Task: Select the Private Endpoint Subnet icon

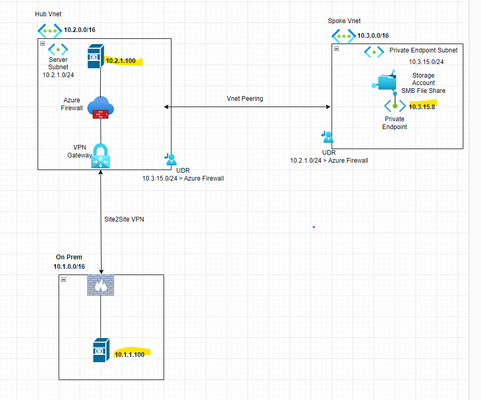Action: coord(374,52)
